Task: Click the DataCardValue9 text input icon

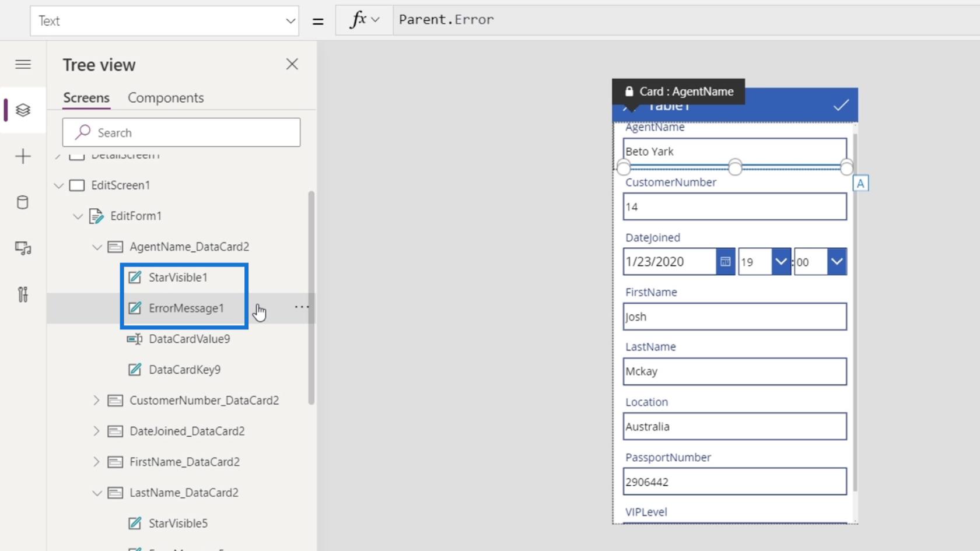Action: coord(135,339)
